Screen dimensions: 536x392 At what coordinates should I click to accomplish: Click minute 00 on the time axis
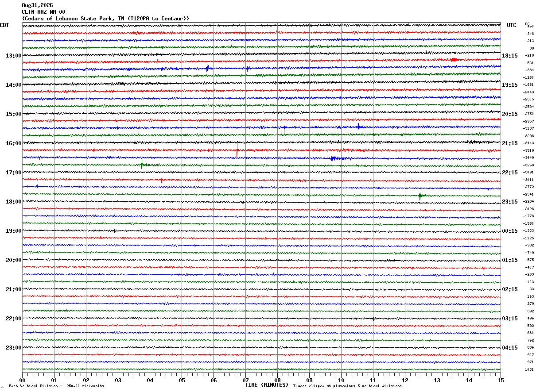click(x=22, y=380)
